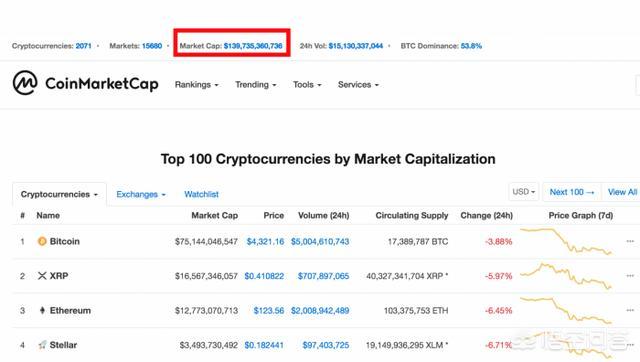
Task: Open the three-dot menu for Ethereum row
Action: tap(630, 311)
